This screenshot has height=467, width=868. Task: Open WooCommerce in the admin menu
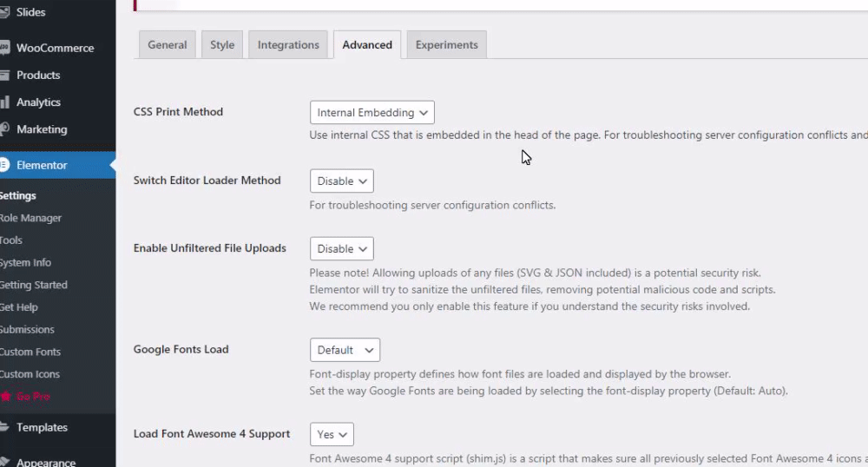[57, 48]
